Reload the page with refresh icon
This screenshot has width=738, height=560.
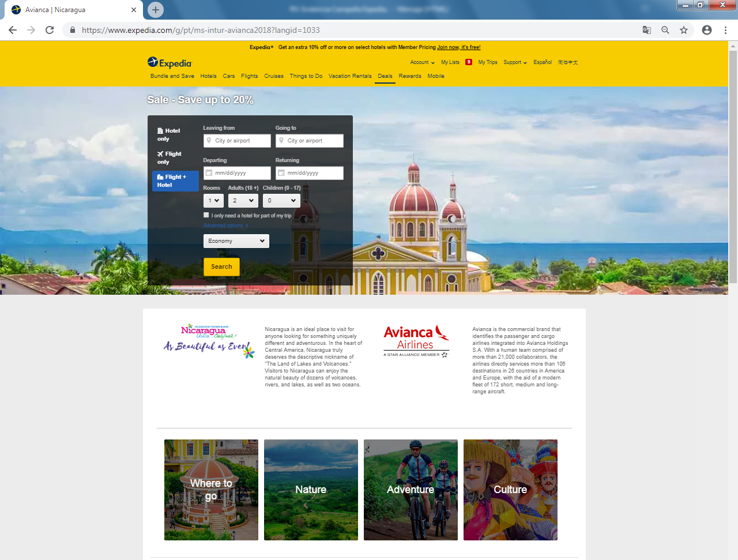click(x=50, y=30)
